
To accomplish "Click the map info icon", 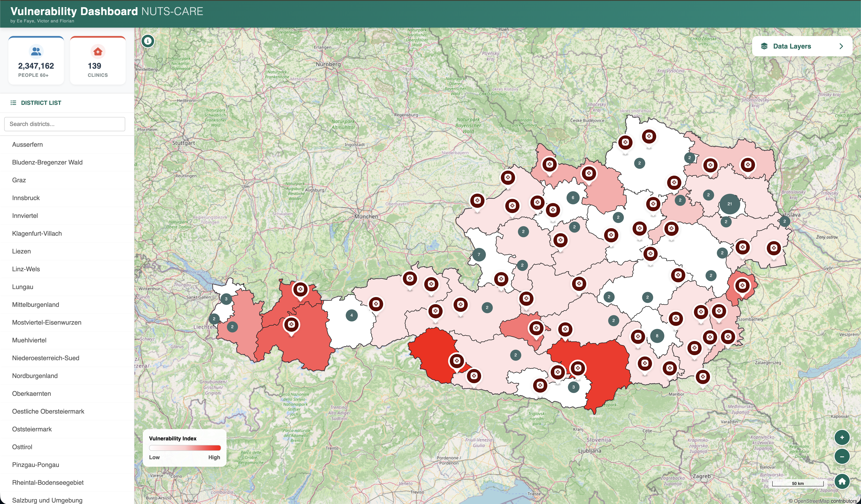I will pyautogui.click(x=148, y=41).
